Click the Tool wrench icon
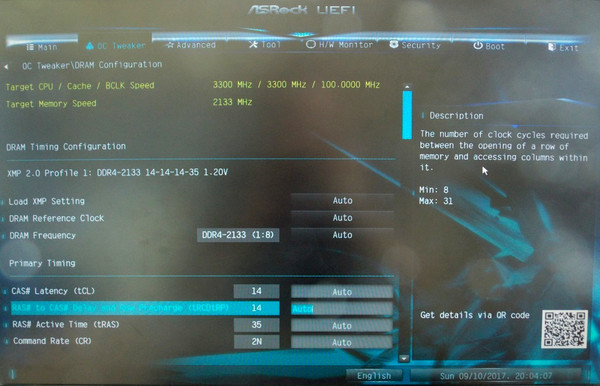The width and height of the screenshot is (600, 386). 253,45
